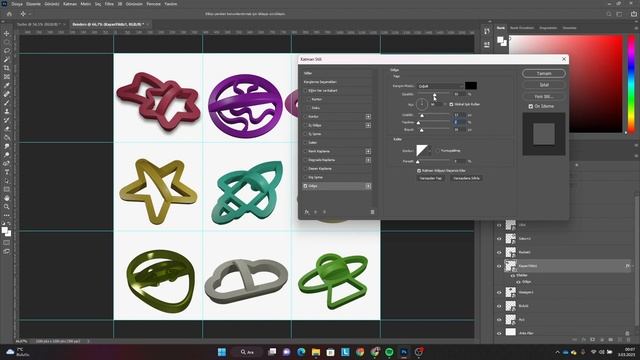Uncheck the Gölge effect checkbox
The height and width of the screenshot is (360, 640).
(305, 186)
